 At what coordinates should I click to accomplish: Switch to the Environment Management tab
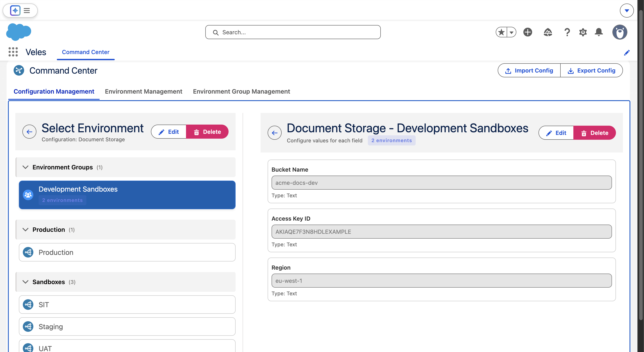pyautogui.click(x=143, y=91)
